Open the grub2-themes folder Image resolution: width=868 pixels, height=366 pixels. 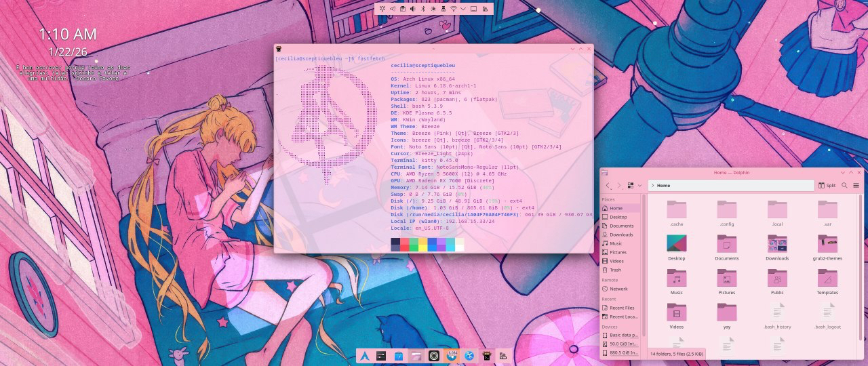point(827,247)
